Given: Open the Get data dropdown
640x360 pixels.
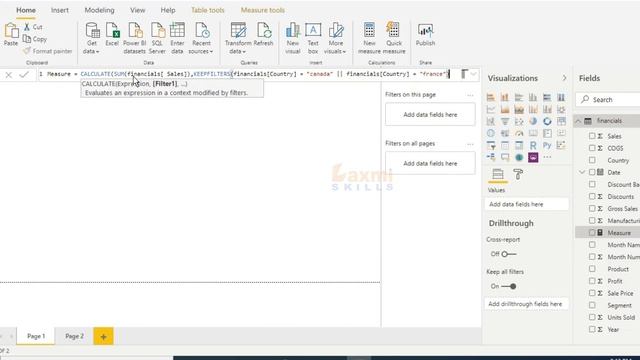Looking at the screenshot, I should 91,38.
